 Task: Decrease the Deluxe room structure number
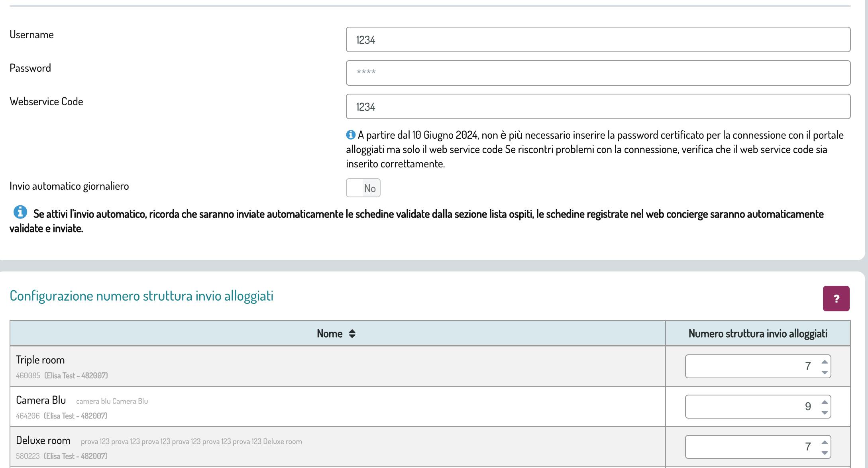[825, 452]
